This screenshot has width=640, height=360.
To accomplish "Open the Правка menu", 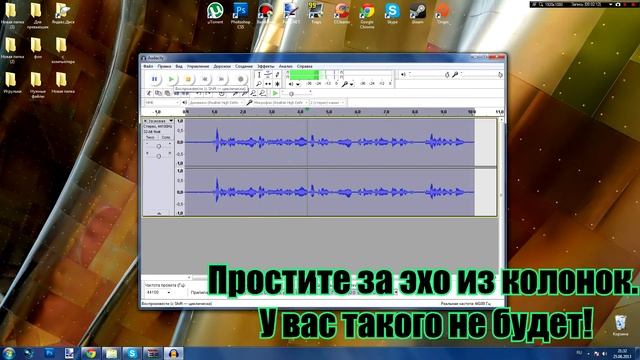I will (x=164, y=66).
